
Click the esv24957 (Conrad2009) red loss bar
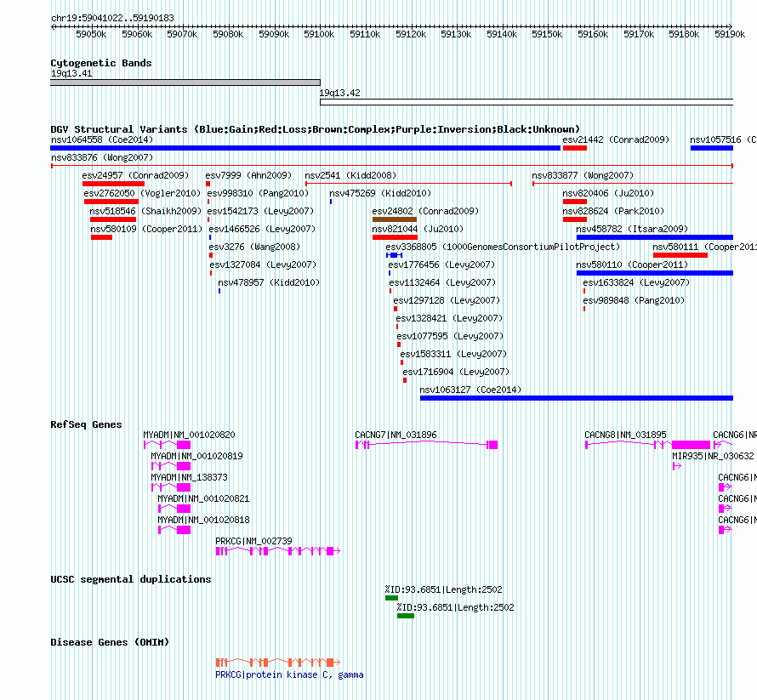pyautogui.click(x=113, y=184)
